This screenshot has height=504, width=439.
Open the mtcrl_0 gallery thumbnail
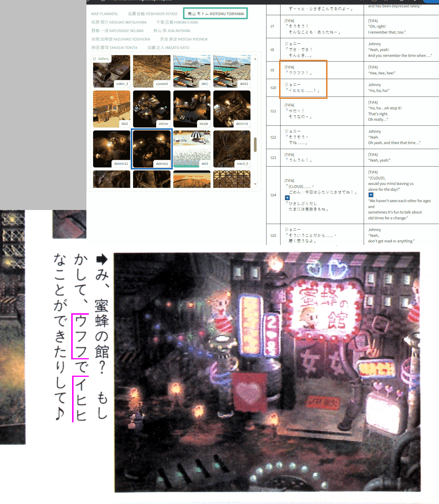pos(232,149)
